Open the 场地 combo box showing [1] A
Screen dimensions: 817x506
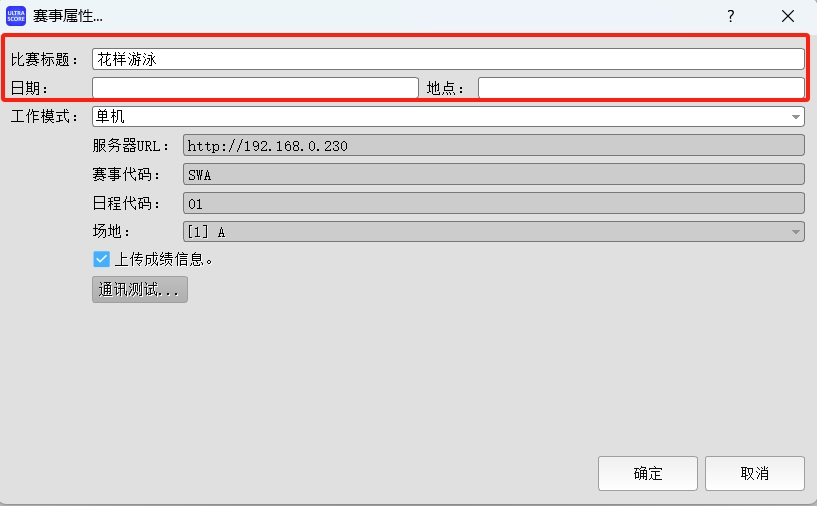click(494, 232)
